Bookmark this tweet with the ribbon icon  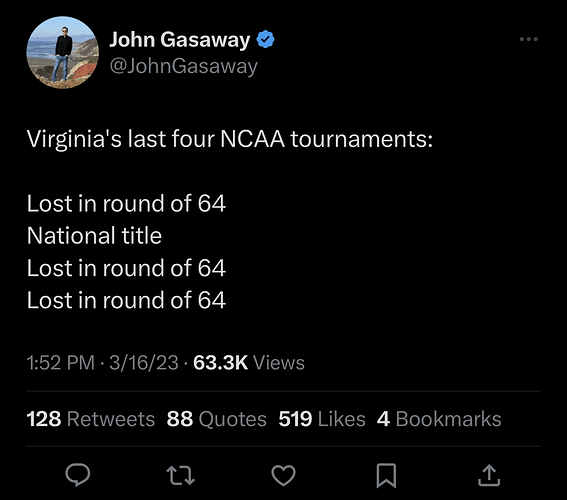(386, 475)
